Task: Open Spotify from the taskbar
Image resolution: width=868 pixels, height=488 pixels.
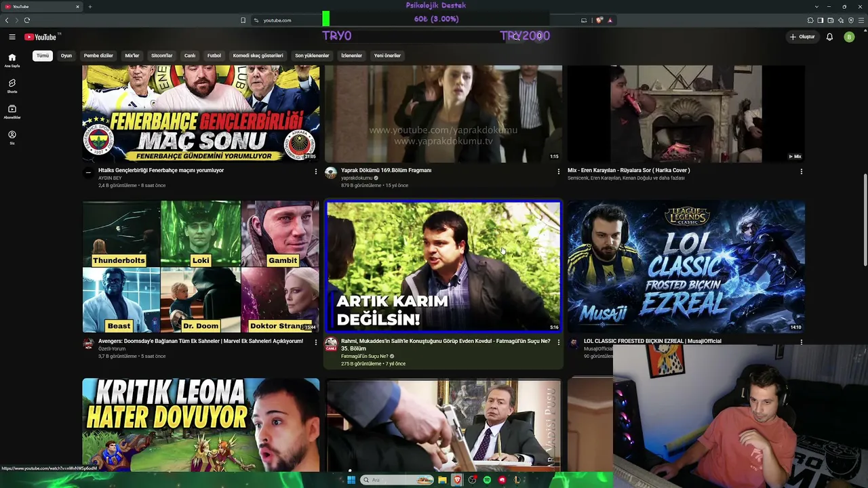Action: tap(487, 480)
